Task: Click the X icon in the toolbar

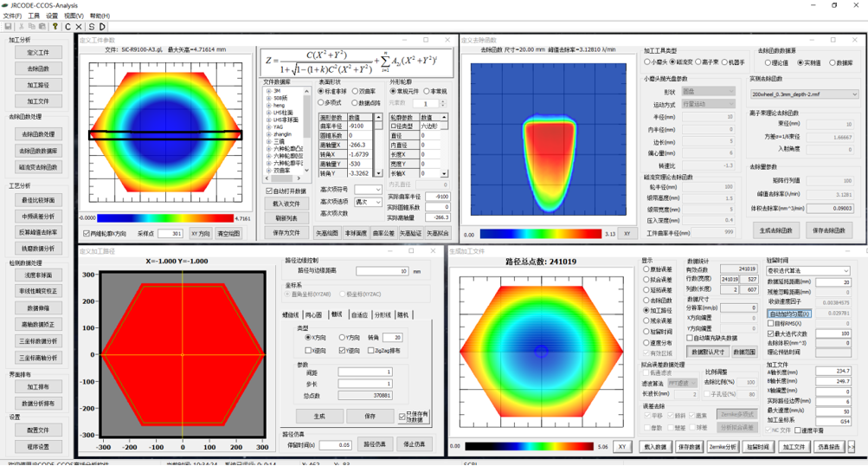Action: point(79,27)
